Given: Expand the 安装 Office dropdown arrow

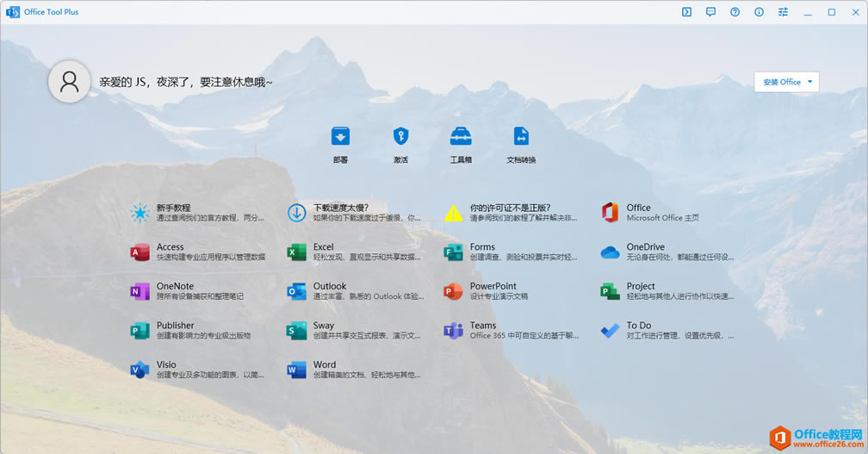Looking at the screenshot, I should [x=809, y=82].
